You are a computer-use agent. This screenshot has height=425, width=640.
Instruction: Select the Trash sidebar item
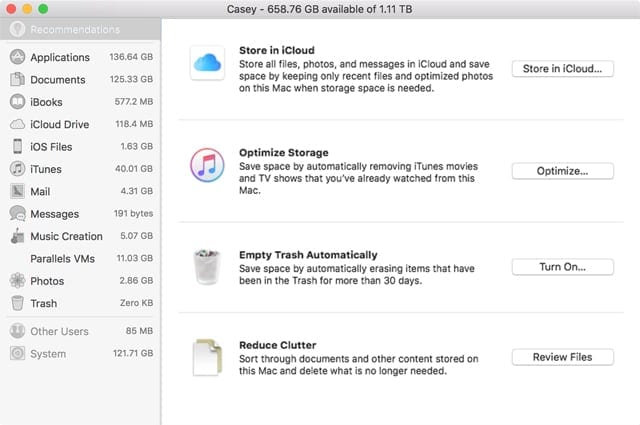pos(43,304)
